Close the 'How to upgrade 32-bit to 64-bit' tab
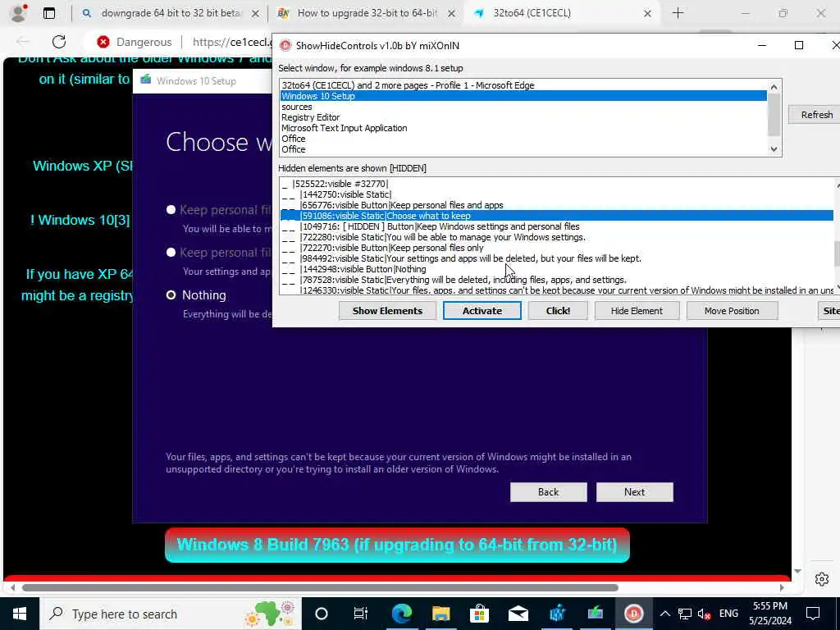Image resolution: width=840 pixels, height=630 pixels. (452, 14)
